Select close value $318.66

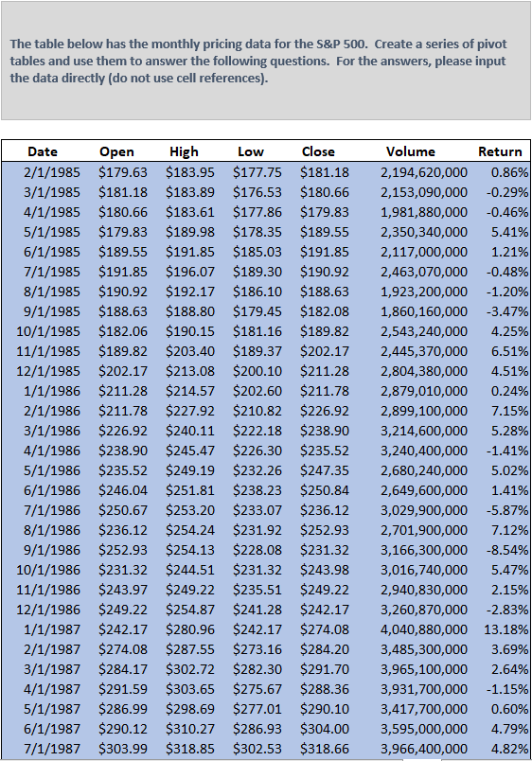[325, 750]
